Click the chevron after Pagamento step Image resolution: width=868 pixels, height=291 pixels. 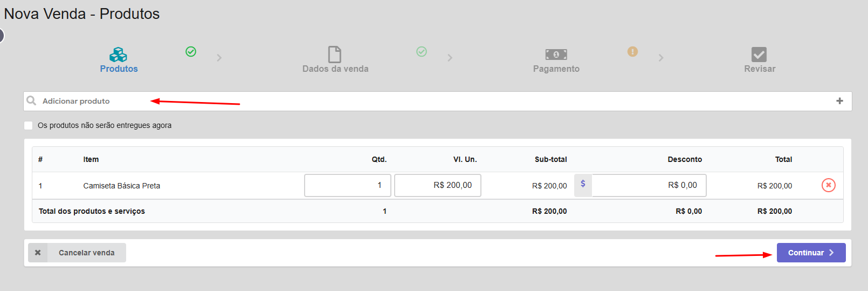tap(661, 58)
